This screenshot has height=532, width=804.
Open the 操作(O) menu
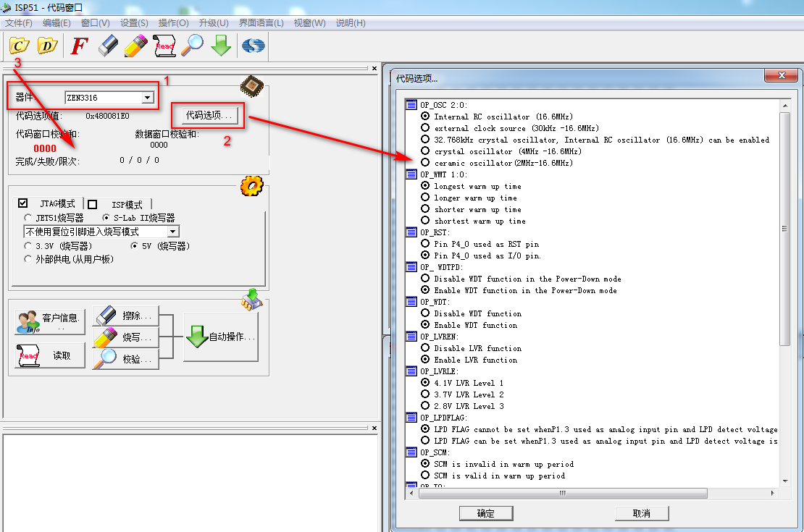click(173, 23)
